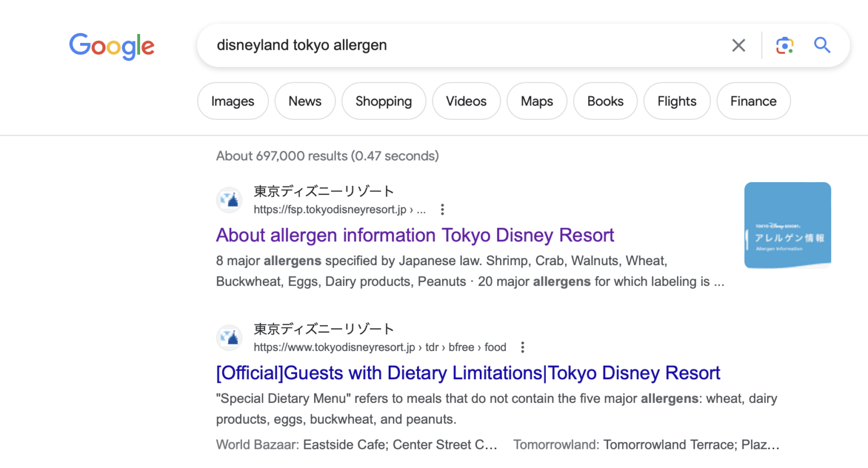This screenshot has height=468, width=868.
Task: Select the Videos filter
Action: pos(466,101)
